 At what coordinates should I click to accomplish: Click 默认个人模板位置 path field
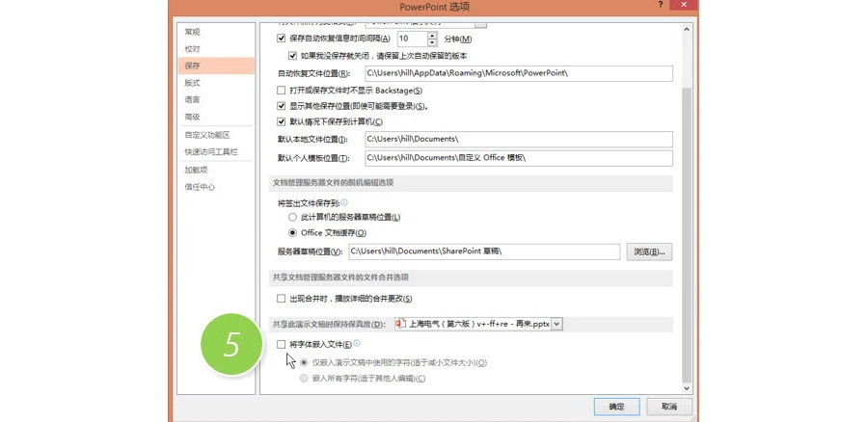(519, 158)
